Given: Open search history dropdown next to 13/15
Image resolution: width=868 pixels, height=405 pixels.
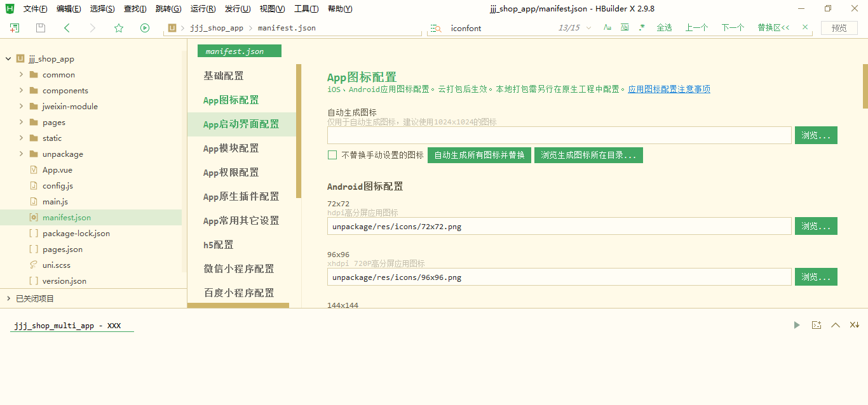Looking at the screenshot, I should point(588,28).
